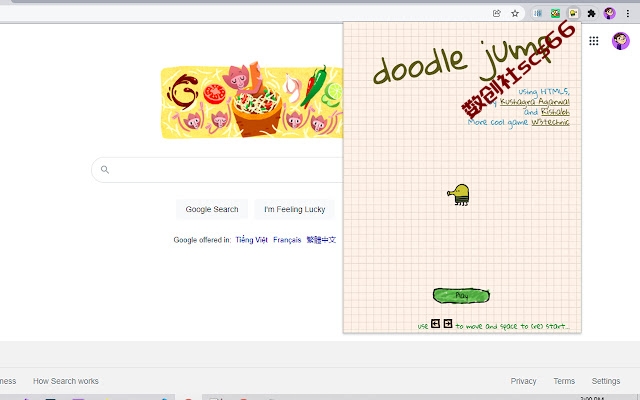Click the right arrow key icon in the game
The height and width of the screenshot is (400, 640).
point(448,324)
